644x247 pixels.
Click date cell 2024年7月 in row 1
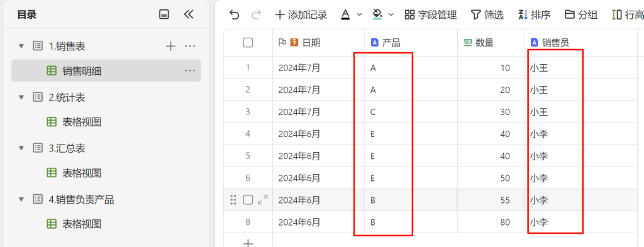point(318,68)
